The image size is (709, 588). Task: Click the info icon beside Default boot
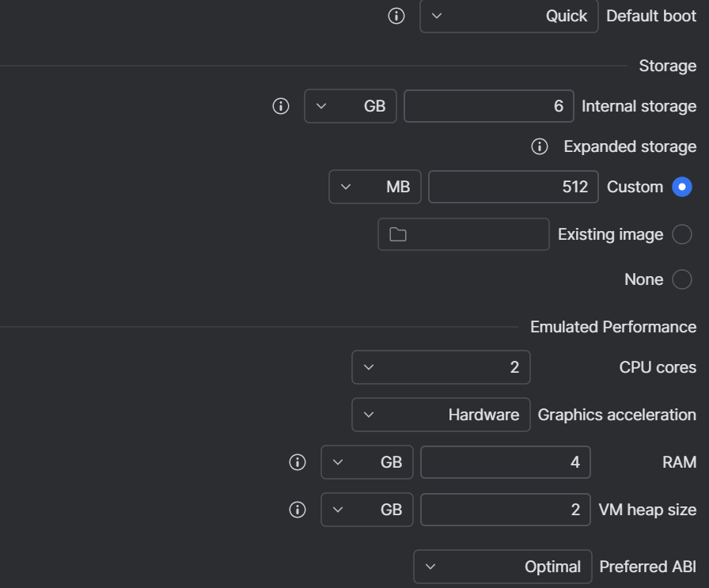pyautogui.click(x=396, y=16)
